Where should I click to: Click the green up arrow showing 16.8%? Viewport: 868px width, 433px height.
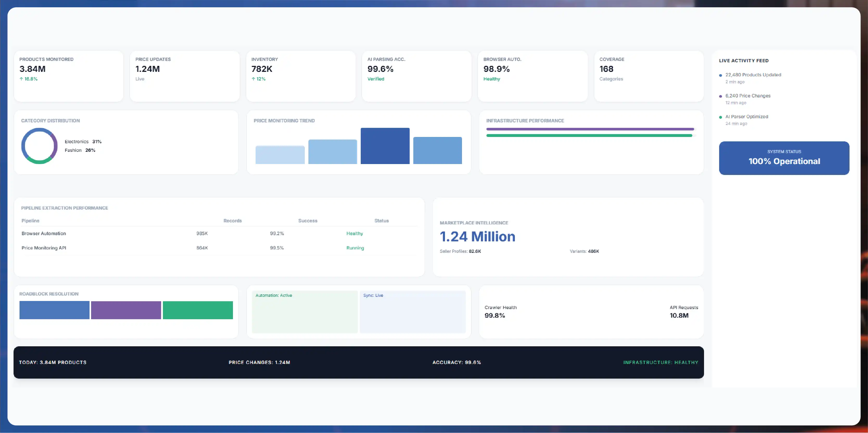pos(21,79)
